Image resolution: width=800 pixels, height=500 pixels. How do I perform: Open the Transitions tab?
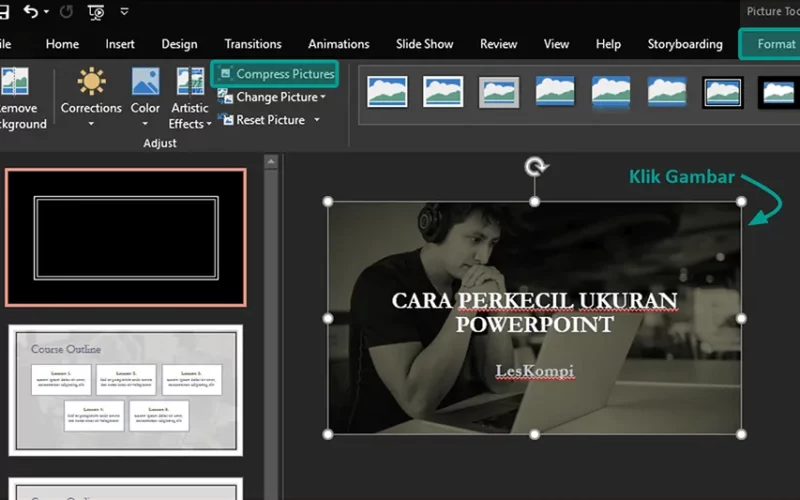pyautogui.click(x=253, y=44)
